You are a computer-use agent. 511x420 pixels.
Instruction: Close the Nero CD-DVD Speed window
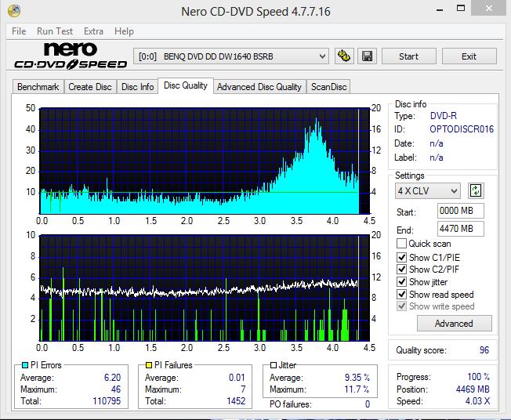[x=488, y=9]
